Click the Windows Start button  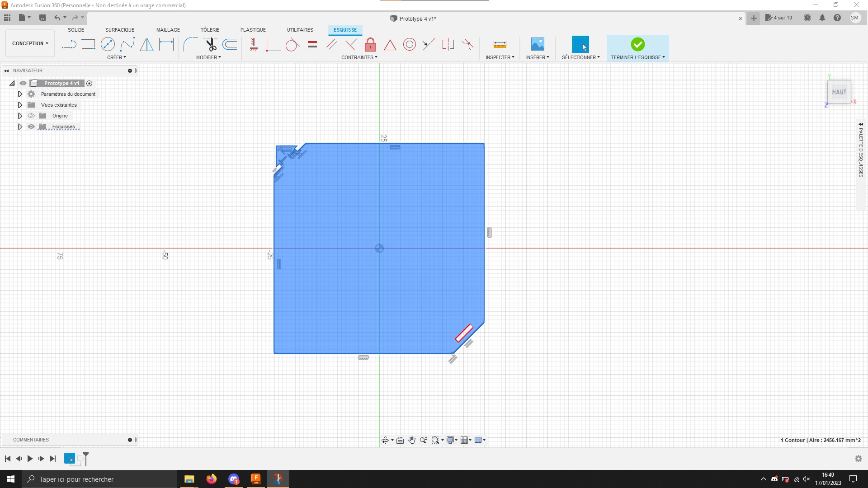(x=11, y=479)
